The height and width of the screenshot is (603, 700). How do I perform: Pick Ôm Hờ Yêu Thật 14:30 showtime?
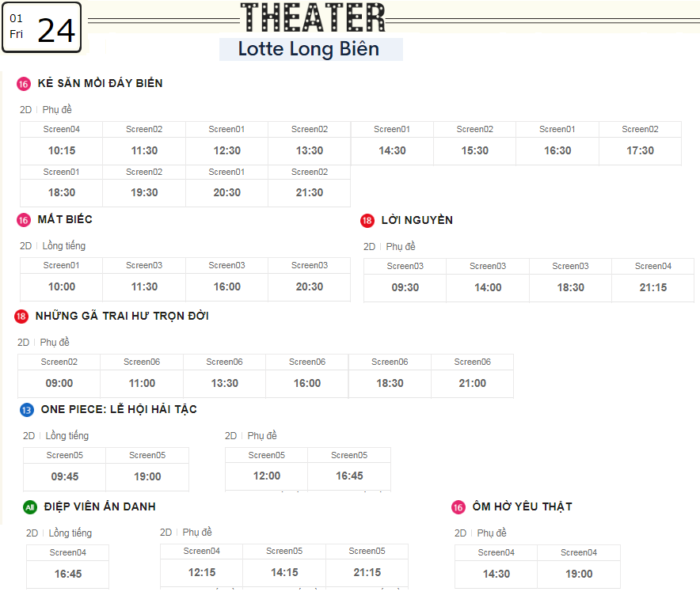496,567
